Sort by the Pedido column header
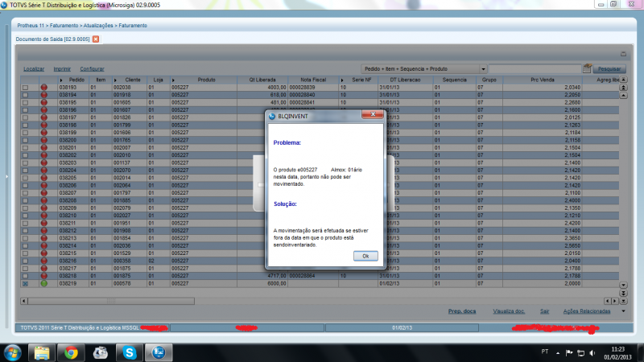 pyautogui.click(x=73, y=80)
